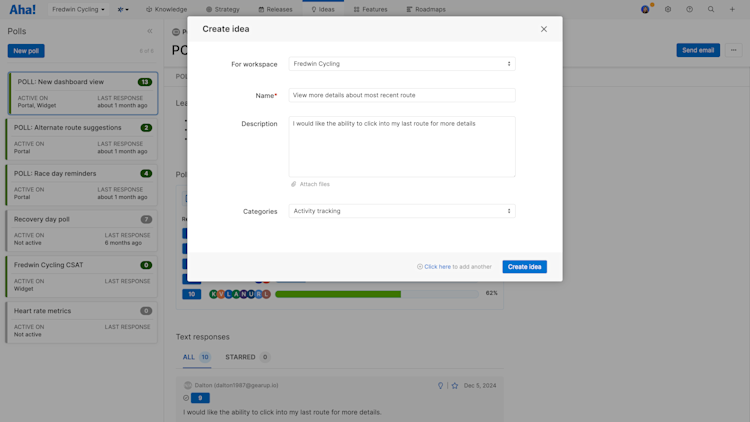Click the Dalton user avatar icon

pyautogui.click(x=188, y=385)
